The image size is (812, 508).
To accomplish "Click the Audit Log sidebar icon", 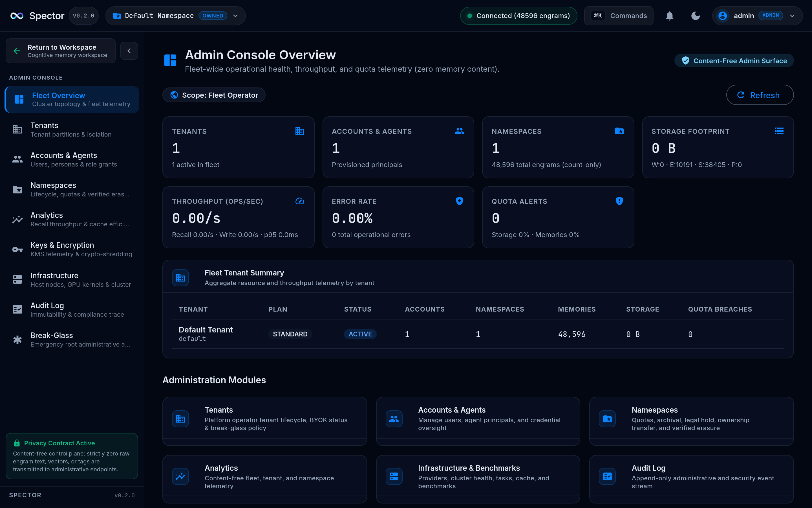I will (x=17, y=309).
